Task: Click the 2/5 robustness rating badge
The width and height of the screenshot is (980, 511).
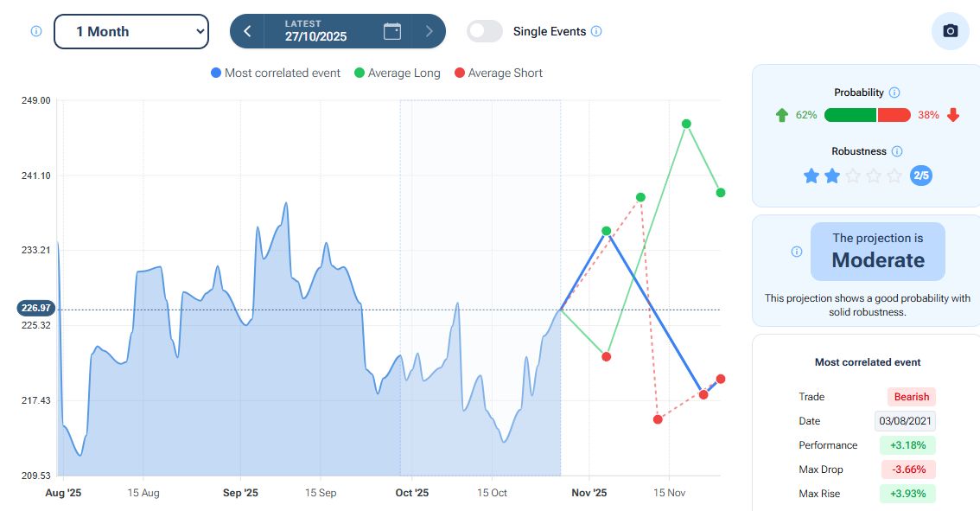Action: pyautogui.click(x=921, y=176)
